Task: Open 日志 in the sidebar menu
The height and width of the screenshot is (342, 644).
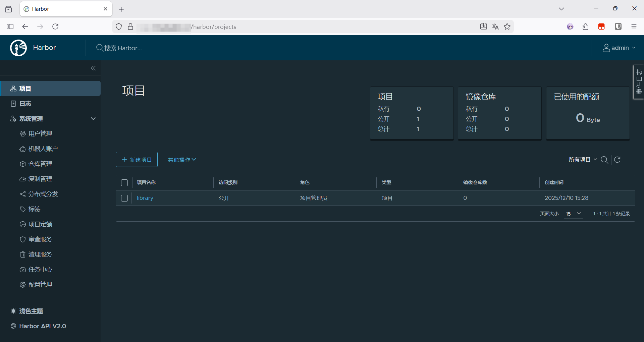Action: [25, 104]
